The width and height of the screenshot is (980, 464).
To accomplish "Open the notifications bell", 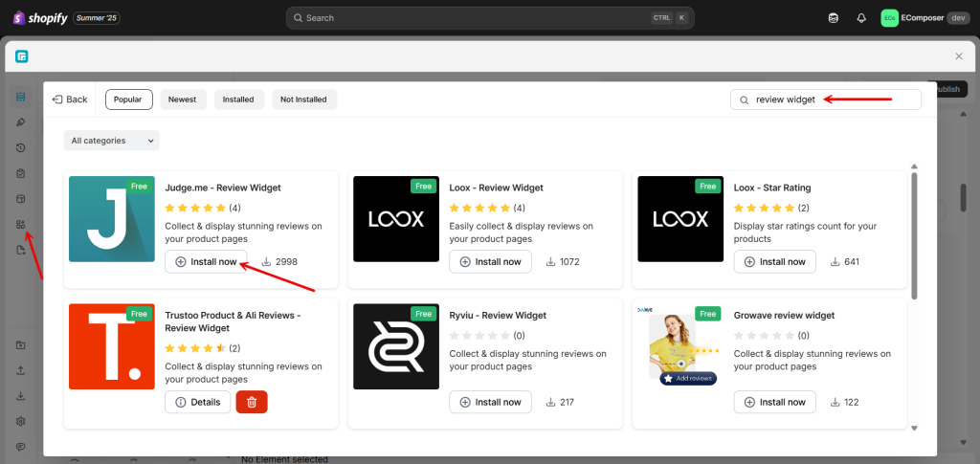I will [861, 18].
